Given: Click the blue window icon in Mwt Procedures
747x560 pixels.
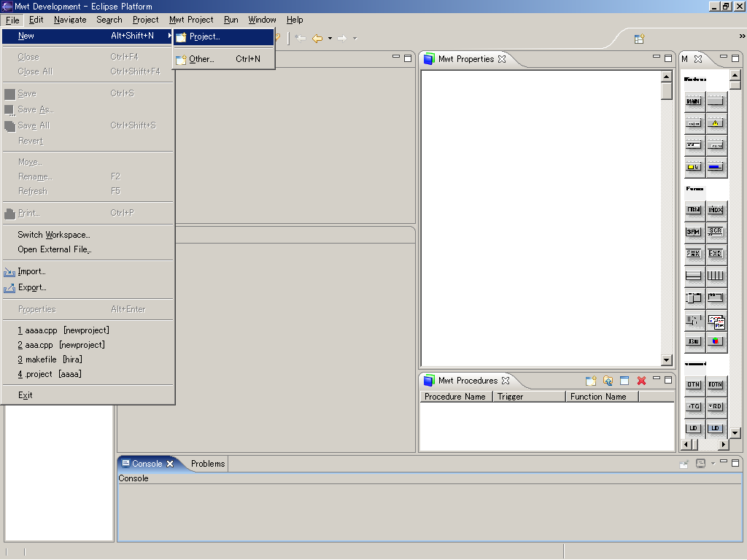Looking at the screenshot, I should point(624,381).
